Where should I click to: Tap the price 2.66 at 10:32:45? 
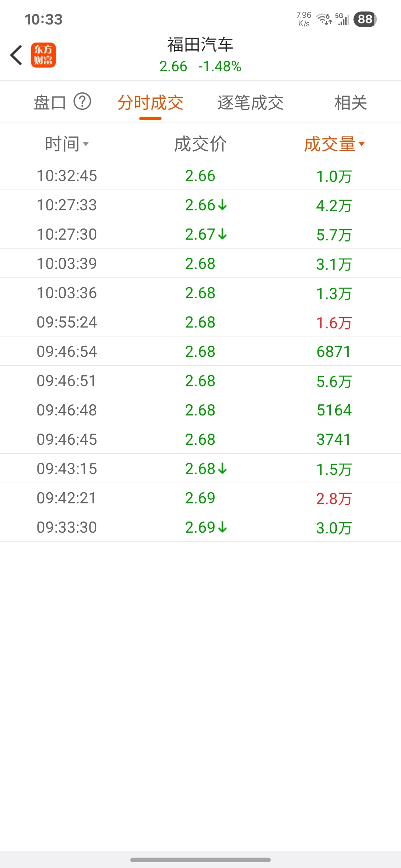pos(200,175)
